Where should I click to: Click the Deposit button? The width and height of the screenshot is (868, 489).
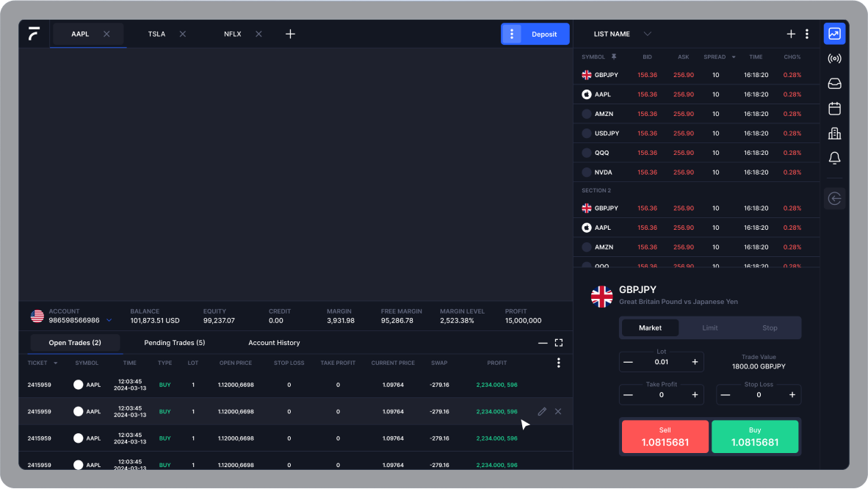[x=544, y=34]
